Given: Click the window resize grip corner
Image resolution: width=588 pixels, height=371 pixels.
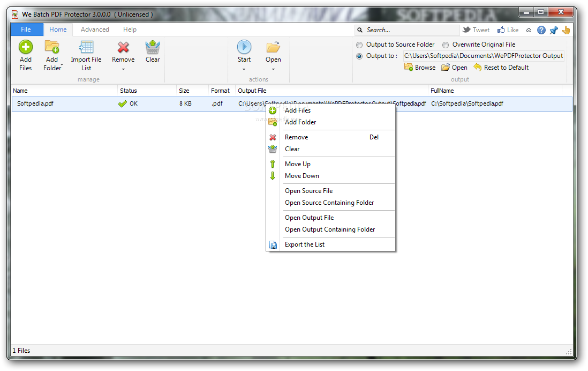Looking at the screenshot, I should tap(569, 352).
